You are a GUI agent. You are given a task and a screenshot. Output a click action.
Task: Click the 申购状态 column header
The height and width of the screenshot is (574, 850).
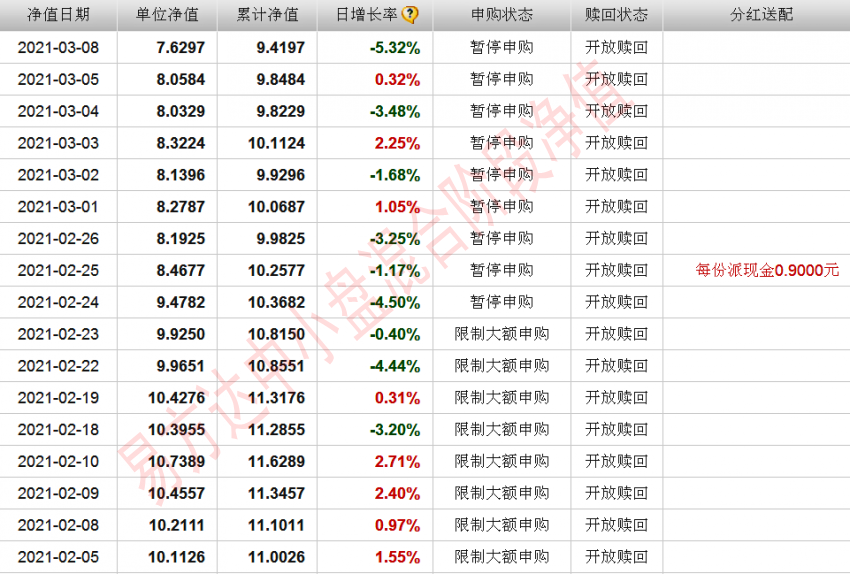(502, 15)
